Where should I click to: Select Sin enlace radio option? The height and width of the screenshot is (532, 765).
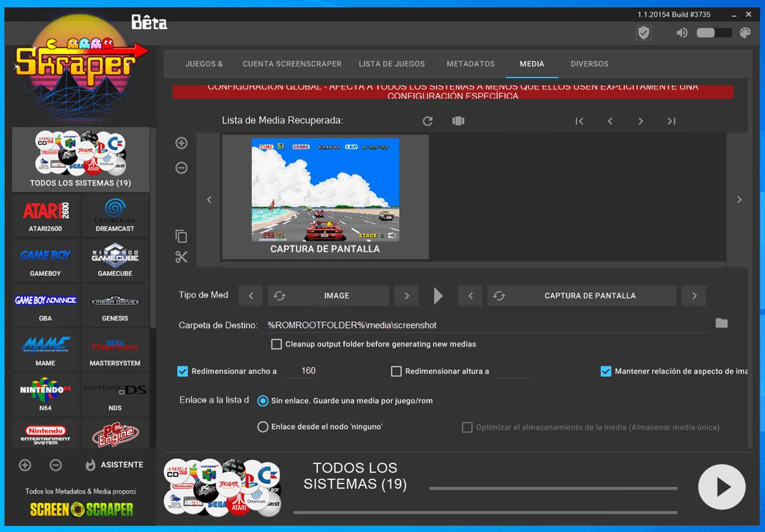pos(263,401)
